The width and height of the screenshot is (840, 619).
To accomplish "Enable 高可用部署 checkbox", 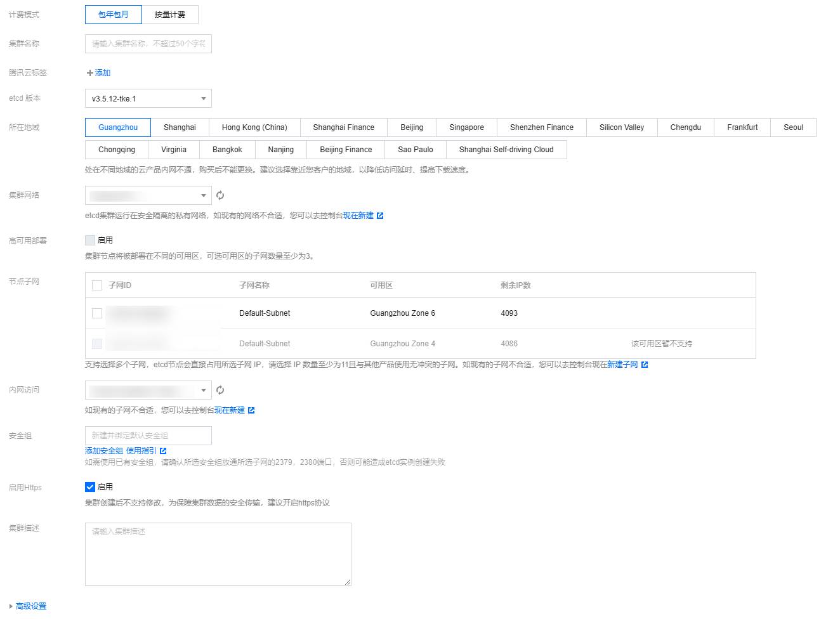I will (90, 240).
